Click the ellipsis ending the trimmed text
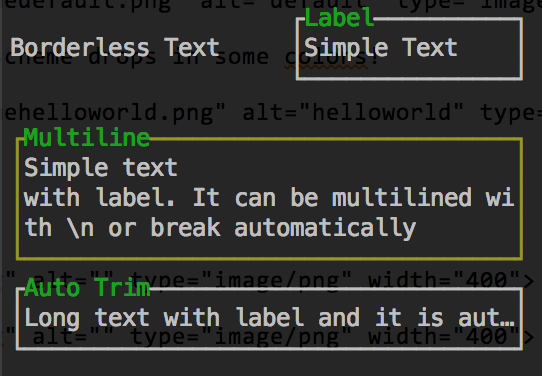542x376 pixels. coord(507,323)
